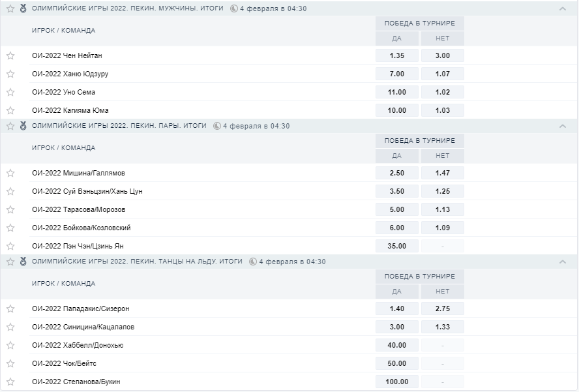Select 1.35 odds for Чен Нейтан win

click(397, 55)
